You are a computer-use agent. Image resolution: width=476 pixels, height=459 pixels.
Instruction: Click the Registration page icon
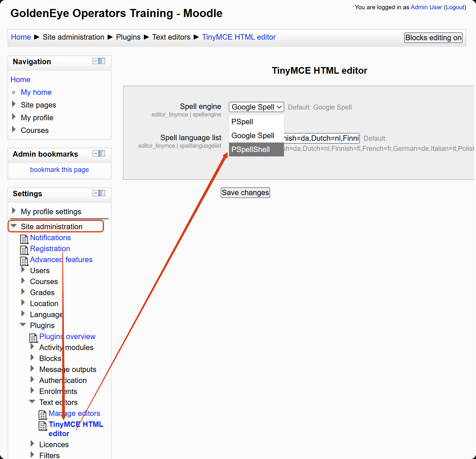click(24, 250)
